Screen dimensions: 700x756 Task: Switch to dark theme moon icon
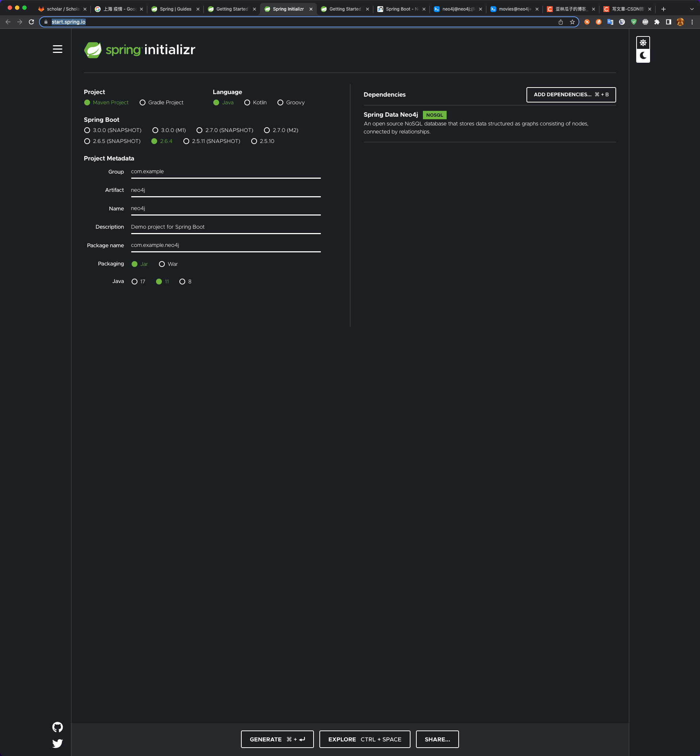(643, 56)
